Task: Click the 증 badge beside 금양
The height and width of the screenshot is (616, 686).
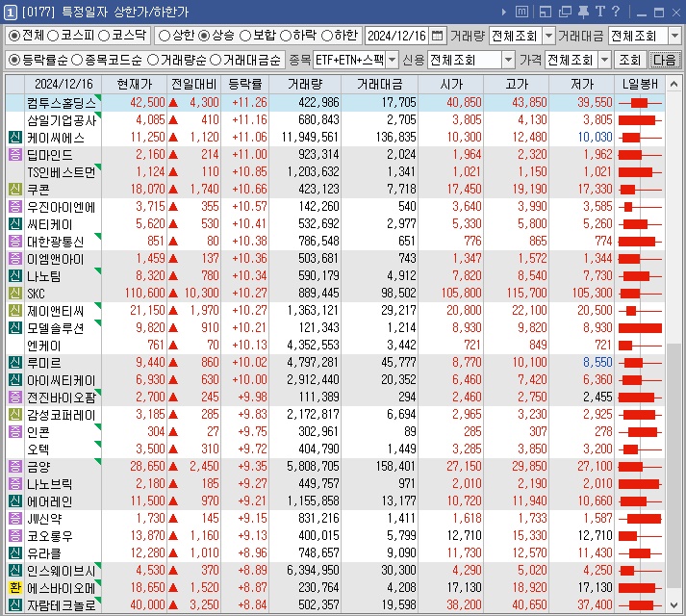Action: click(x=14, y=466)
